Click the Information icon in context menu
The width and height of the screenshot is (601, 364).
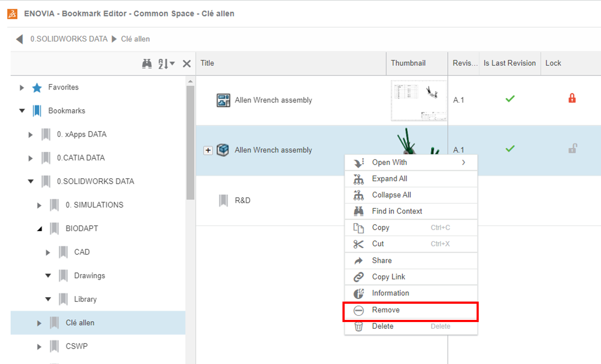[x=359, y=293]
